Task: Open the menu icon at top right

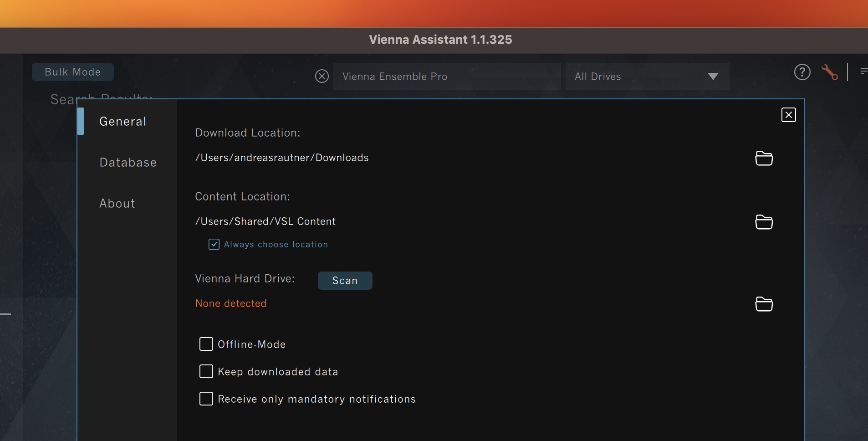Action: pos(863,72)
